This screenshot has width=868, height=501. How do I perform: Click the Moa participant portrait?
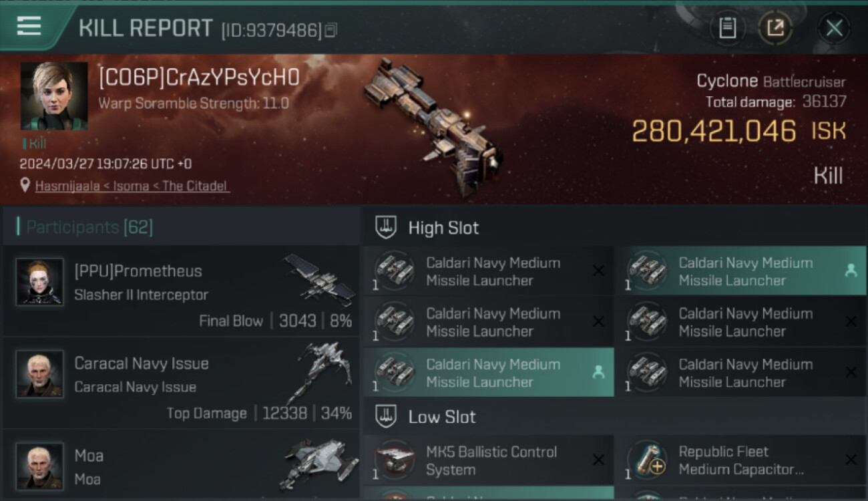click(40, 466)
